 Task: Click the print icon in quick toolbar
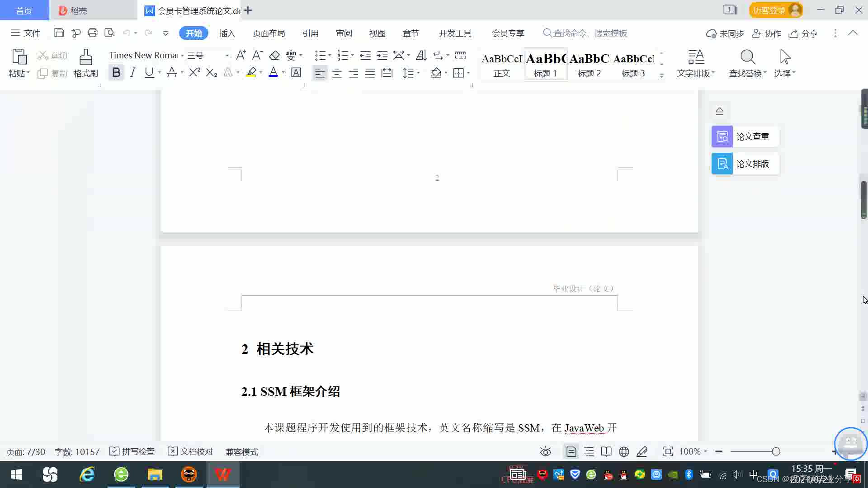point(93,33)
